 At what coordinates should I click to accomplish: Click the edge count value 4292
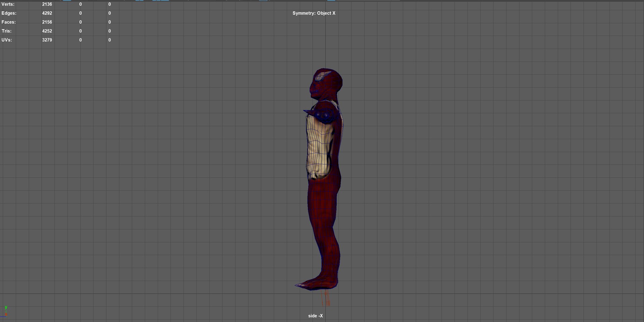click(47, 13)
